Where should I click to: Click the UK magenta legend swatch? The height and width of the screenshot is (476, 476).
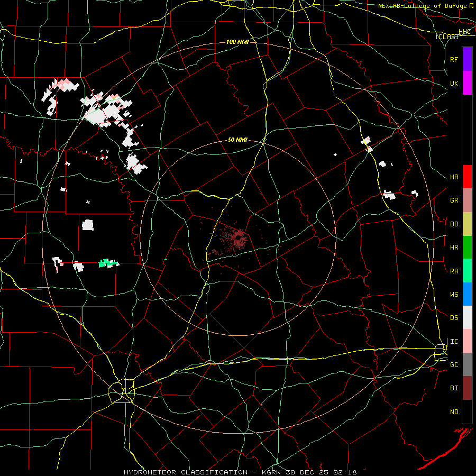point(467,83)
